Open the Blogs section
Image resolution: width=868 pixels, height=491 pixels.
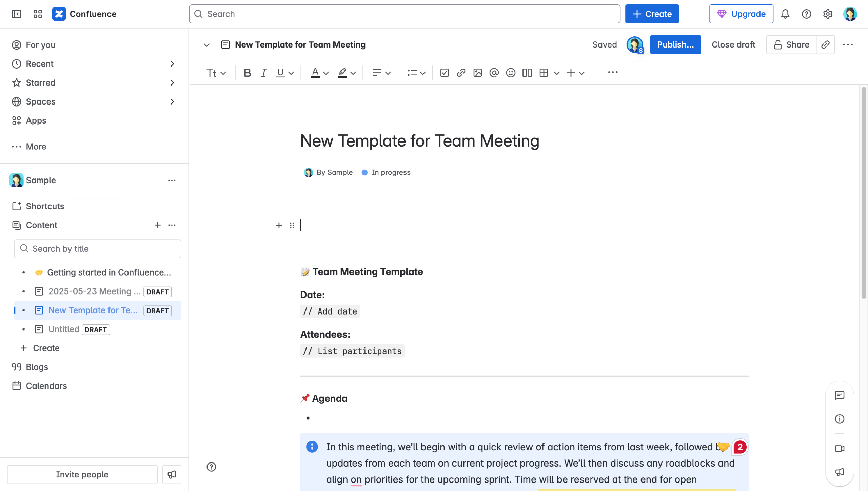pyautogui.click(x=37, y=367)
